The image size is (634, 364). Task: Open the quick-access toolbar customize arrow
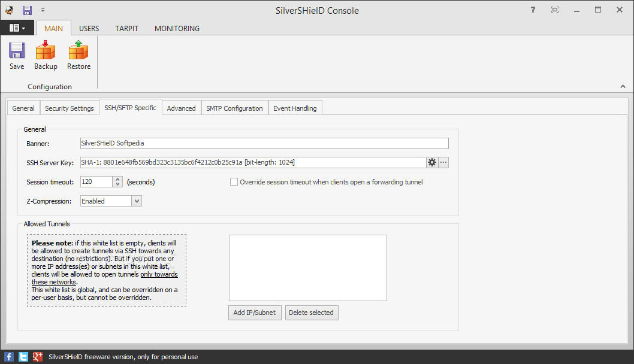pos(43,10)
